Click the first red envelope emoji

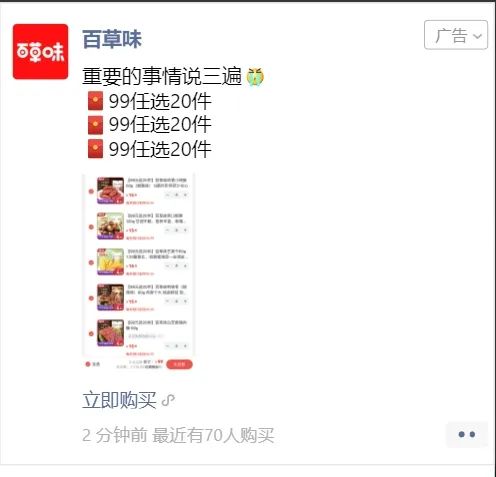95,101
